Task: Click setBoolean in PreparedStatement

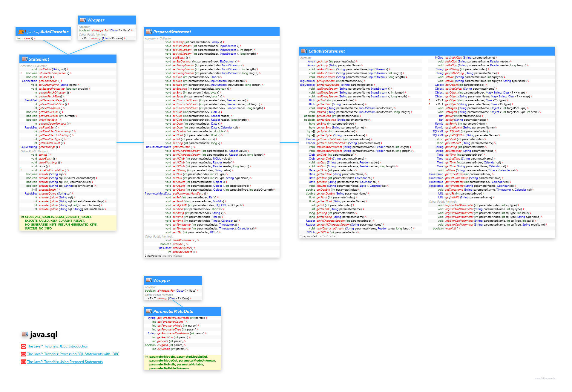Action: click(x=180, y=89)
